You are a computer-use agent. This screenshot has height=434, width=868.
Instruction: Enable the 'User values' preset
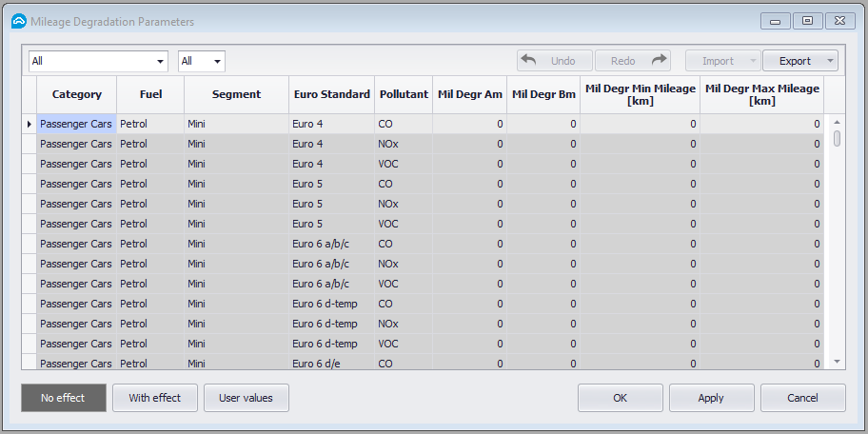tap(246, 398)
